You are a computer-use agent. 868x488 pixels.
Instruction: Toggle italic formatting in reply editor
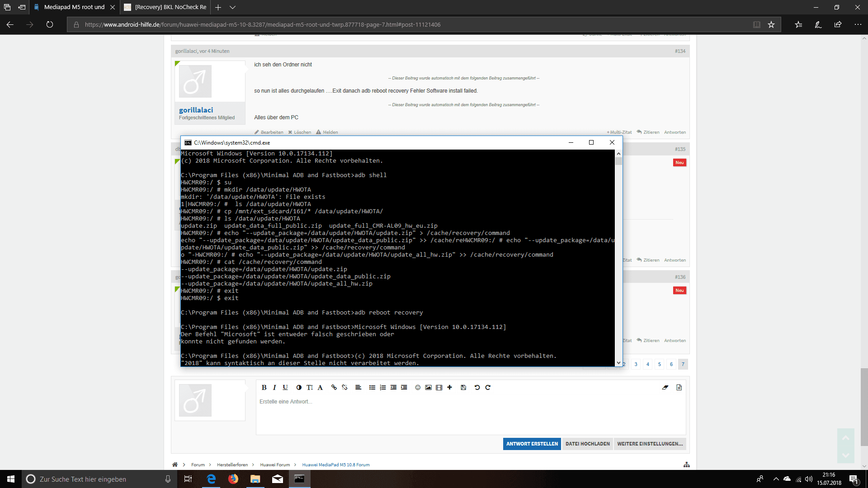pyautogui.click(x=274, y=387)
